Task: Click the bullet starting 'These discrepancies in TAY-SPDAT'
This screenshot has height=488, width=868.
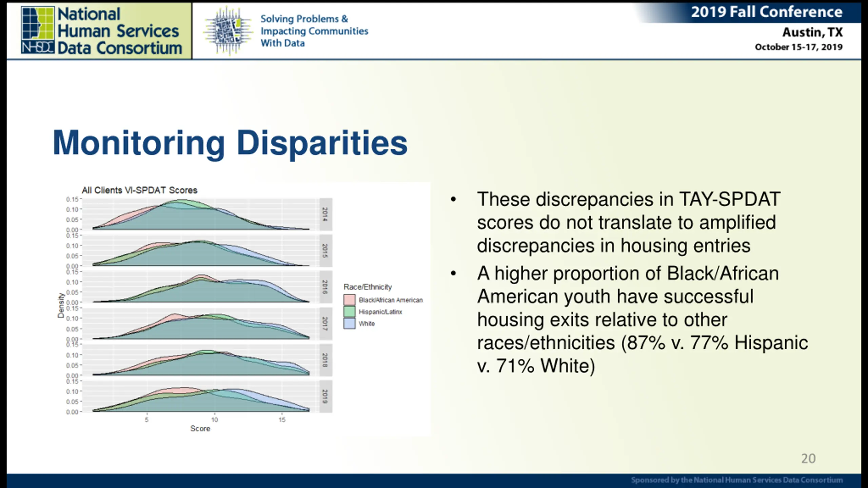Action: (x=629, y=222)
